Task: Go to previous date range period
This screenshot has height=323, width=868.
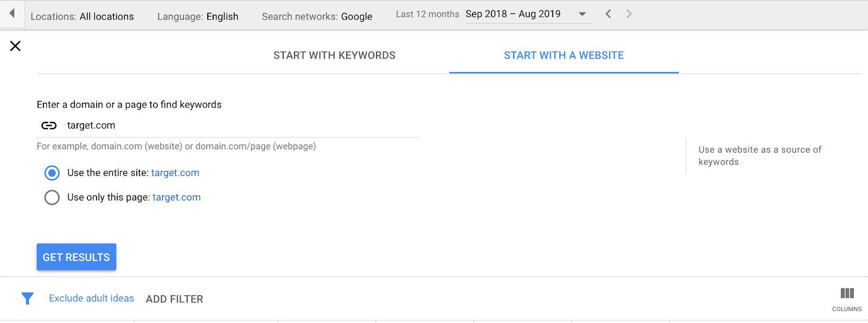Action: pos(608,14)
